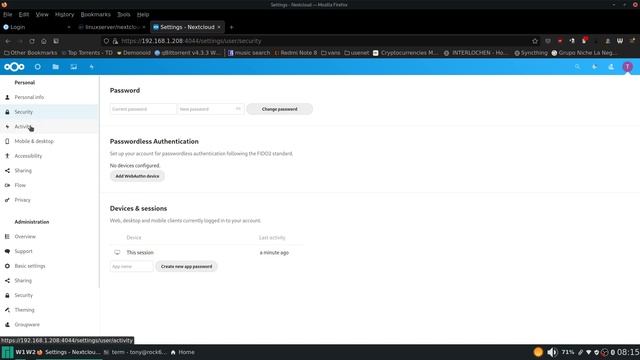Screen dimensions: 640x360
Task: Bookmark this page with the star icon
Action: 535,41
